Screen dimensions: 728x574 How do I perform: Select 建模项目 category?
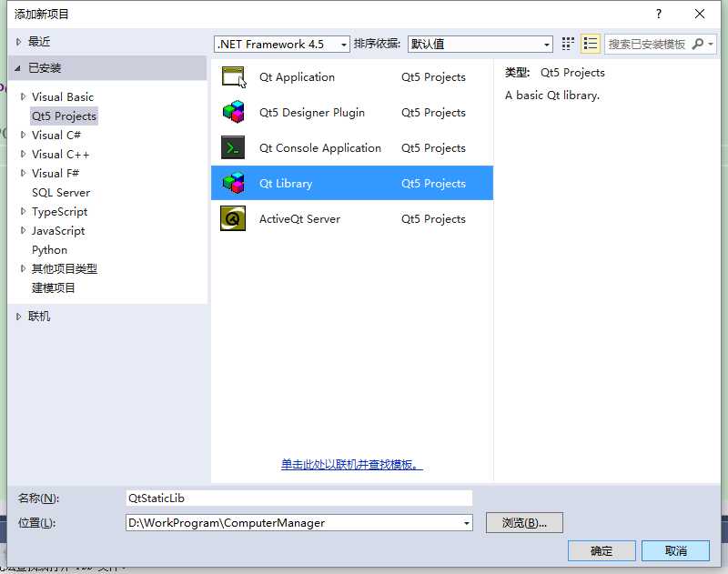click(x=53, y=287)
